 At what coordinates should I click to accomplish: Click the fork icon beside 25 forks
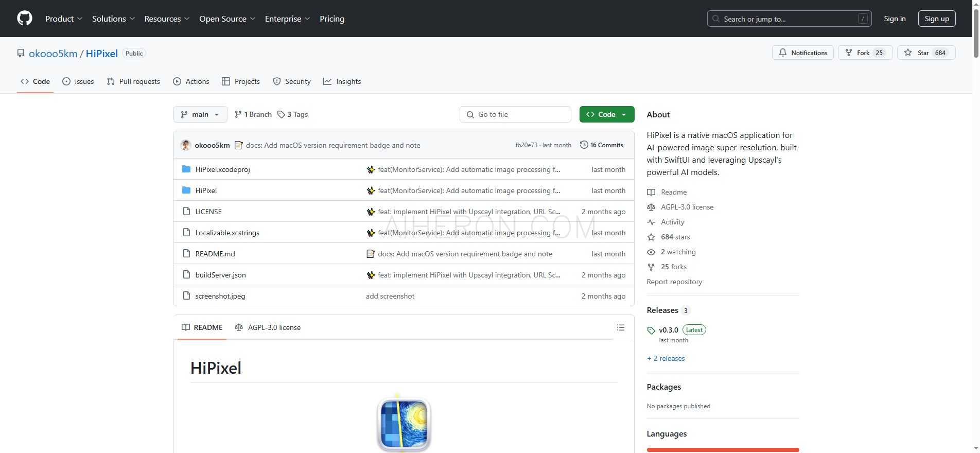point(651,267)
